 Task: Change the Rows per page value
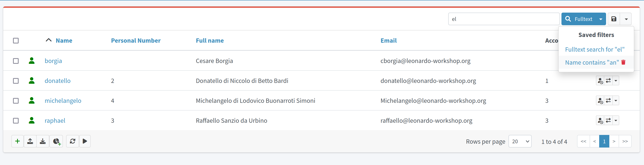[x=520, y=141]
